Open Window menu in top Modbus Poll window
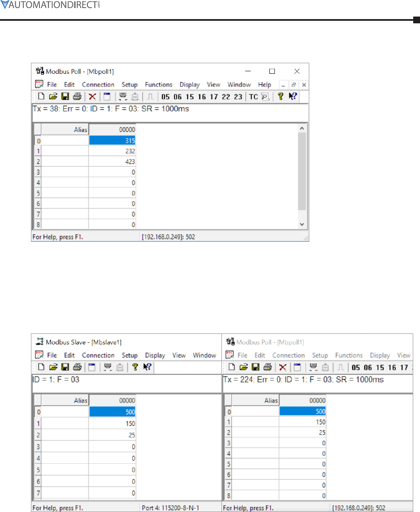This screenshot has width=420, height=512. [x=239, y=84]
